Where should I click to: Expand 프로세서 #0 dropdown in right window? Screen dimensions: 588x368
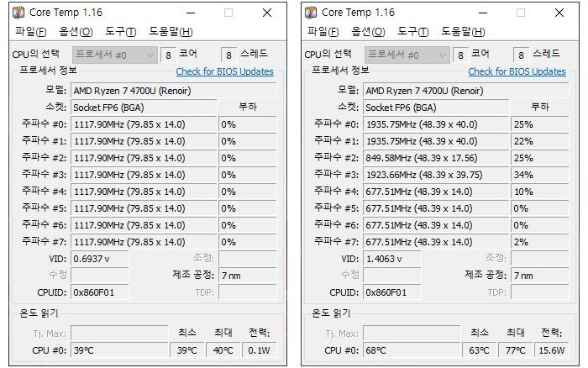pos(407,55)
